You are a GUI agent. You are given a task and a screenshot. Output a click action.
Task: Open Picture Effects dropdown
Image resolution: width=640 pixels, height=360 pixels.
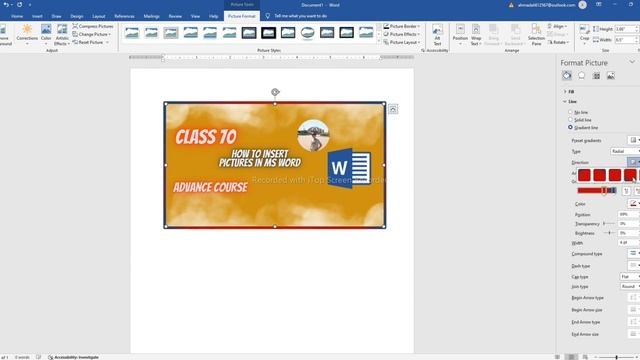(x=402, y=34)
